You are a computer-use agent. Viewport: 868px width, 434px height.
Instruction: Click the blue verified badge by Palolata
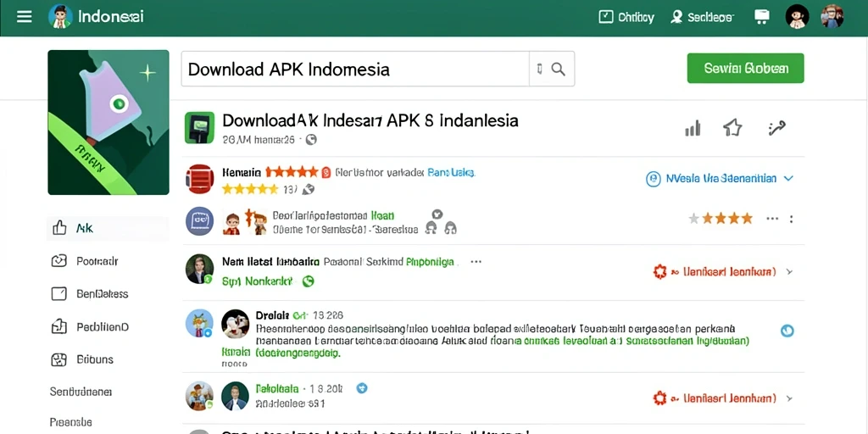(361, 388)
